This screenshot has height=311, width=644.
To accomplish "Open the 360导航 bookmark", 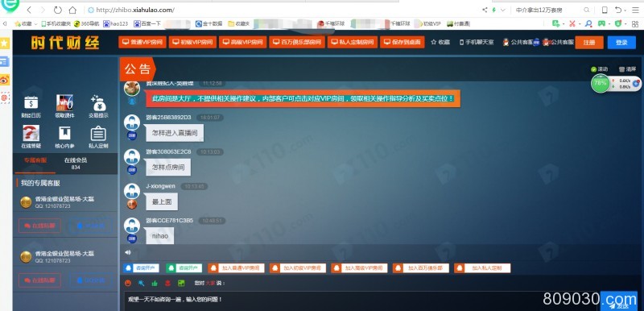I will [87, 24].
